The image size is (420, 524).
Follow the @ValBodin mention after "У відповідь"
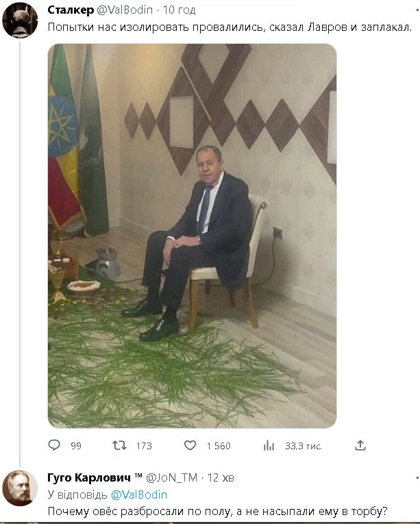tap(138, 494)
